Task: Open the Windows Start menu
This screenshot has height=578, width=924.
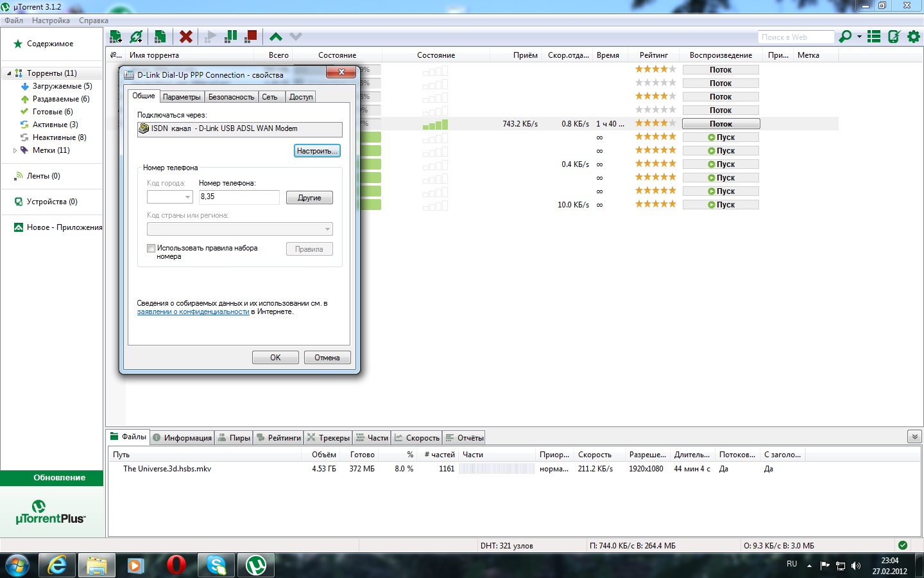Action: pos(17,565)
